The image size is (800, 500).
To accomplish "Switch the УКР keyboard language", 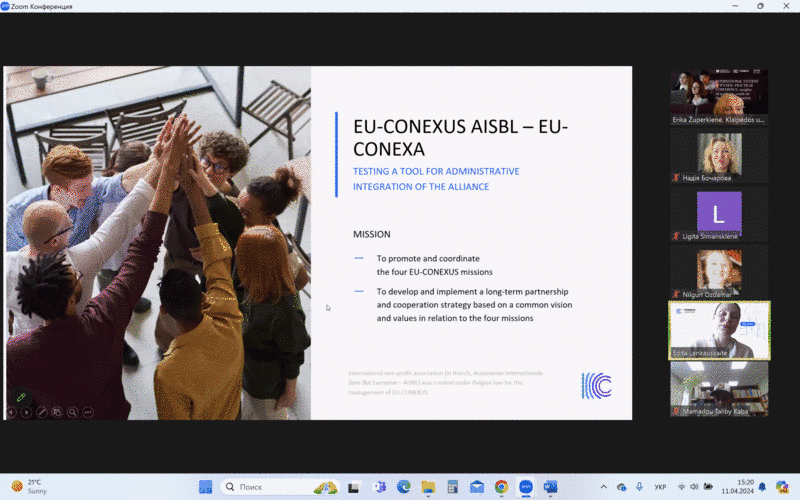I will click(x=660, y=487).
